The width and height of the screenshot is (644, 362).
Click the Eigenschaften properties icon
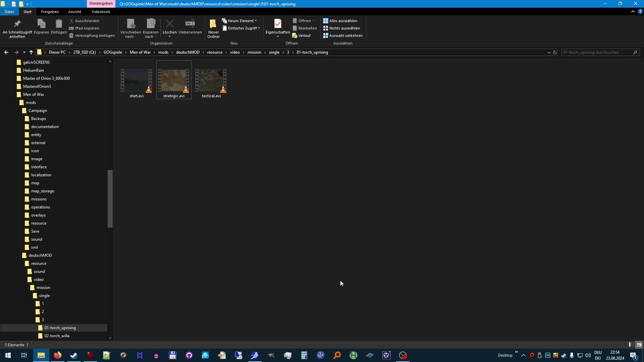click(277, 24)
